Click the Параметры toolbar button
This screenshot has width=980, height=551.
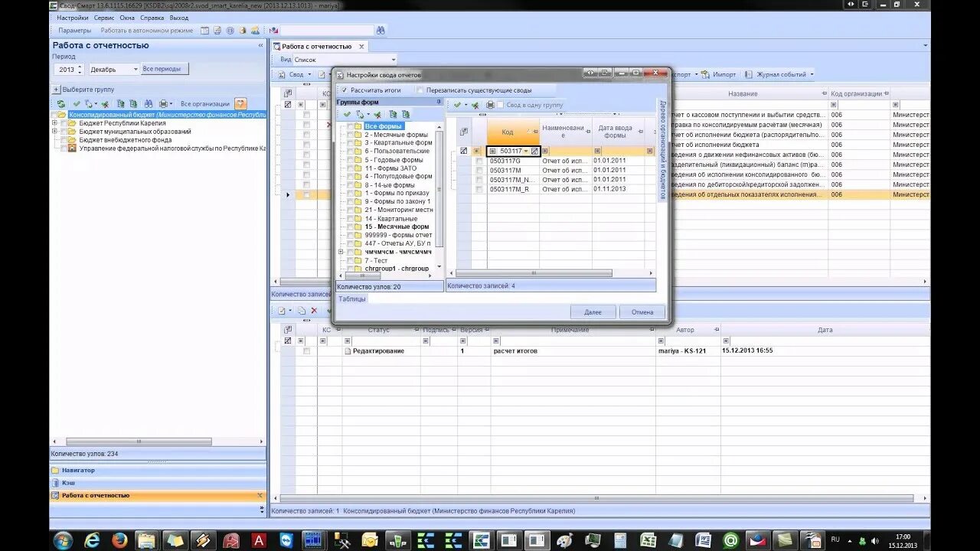(74, 31)
